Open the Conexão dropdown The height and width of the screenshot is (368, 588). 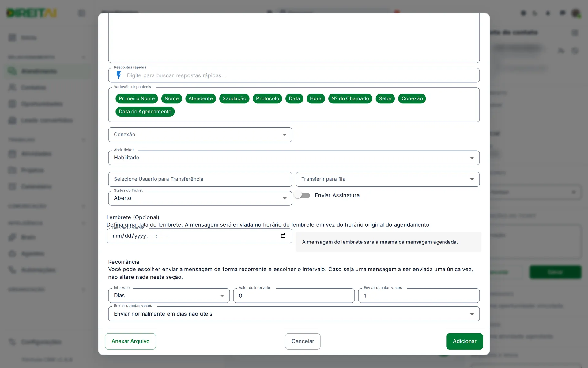point(200,135)
